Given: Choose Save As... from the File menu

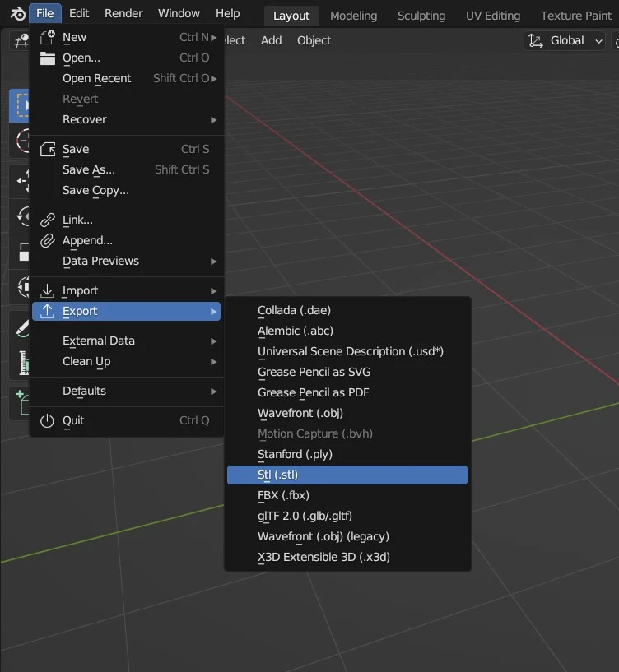Looking at the screenshot, I should pyautogui.click(x=127, y=169).
